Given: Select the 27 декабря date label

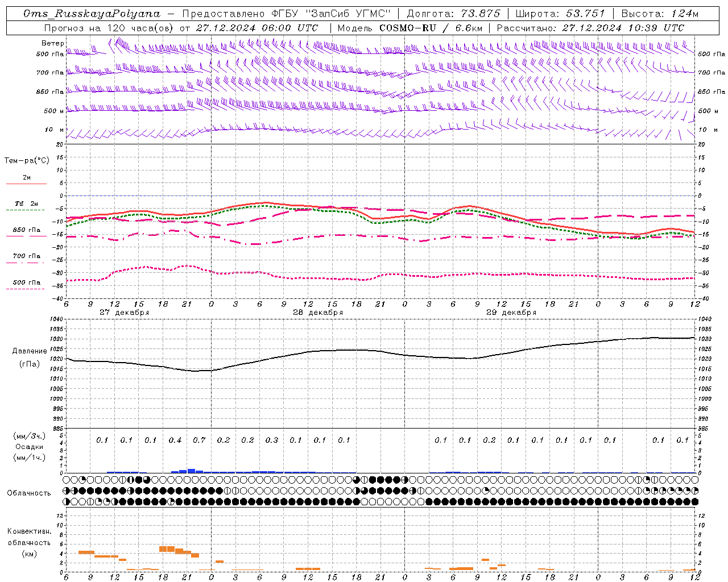Looking at the screenshot, I should pos(125,313).
